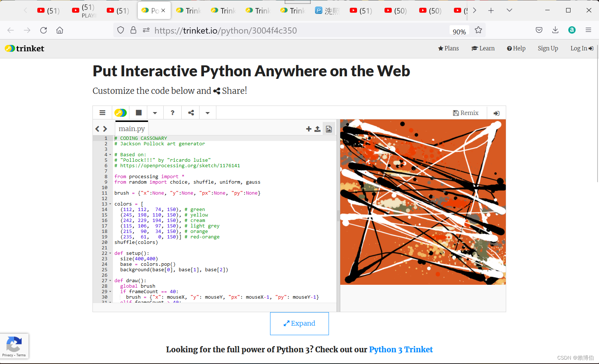Screen dimensions: 599x364
Task: Open the run options dropdown arrow
Action: tap(155, 113)
